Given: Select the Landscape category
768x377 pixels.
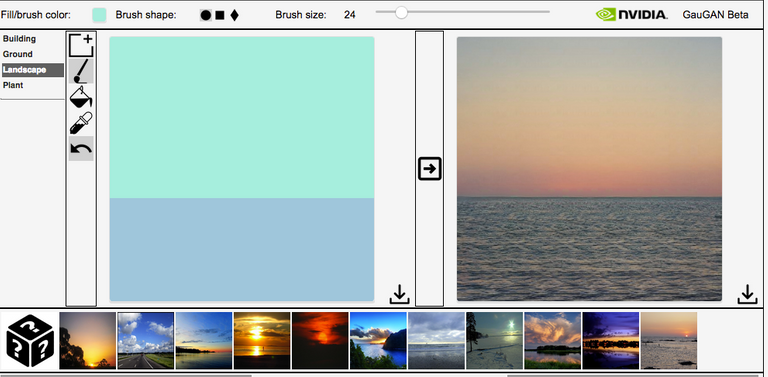Looking at the screenshot, I should tap(33, 70).
